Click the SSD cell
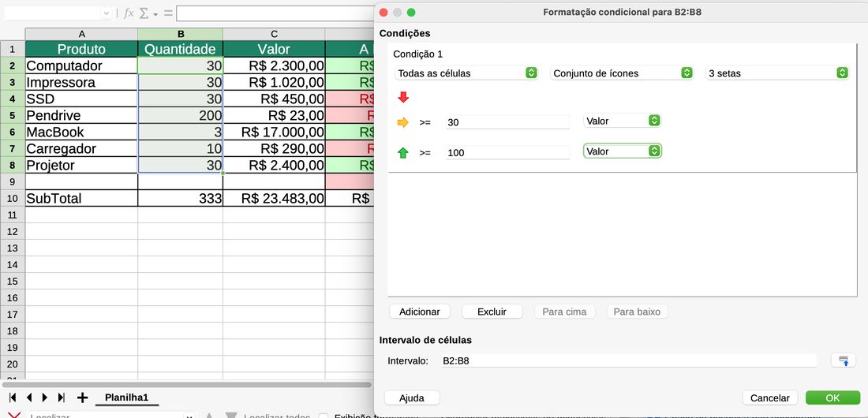The width and height of the screenshot is (868, 418). coord(81,99)
